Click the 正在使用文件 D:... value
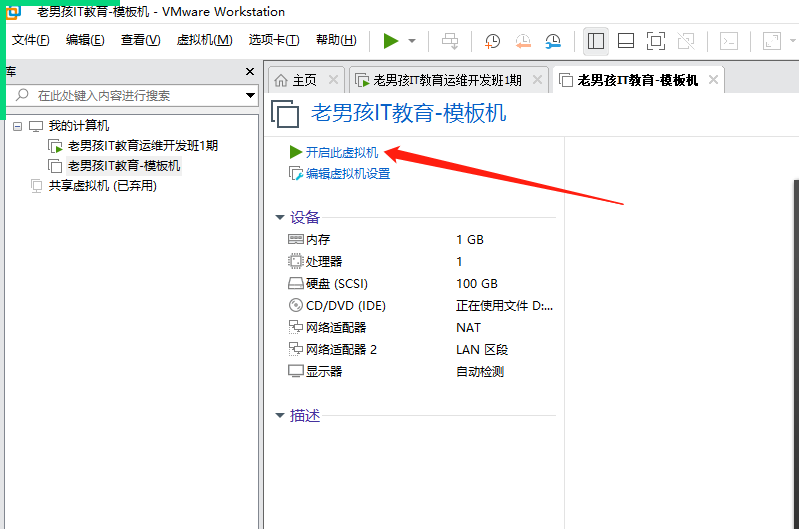Viewport: 799px width, 529px height. [504, 306]
